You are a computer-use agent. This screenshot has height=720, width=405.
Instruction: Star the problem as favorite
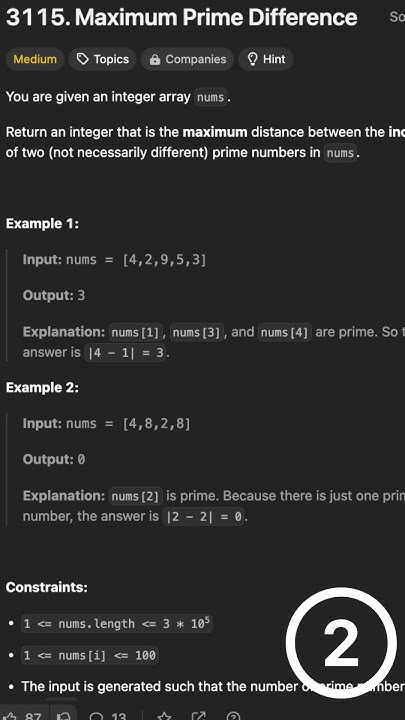tap(163, 715)
